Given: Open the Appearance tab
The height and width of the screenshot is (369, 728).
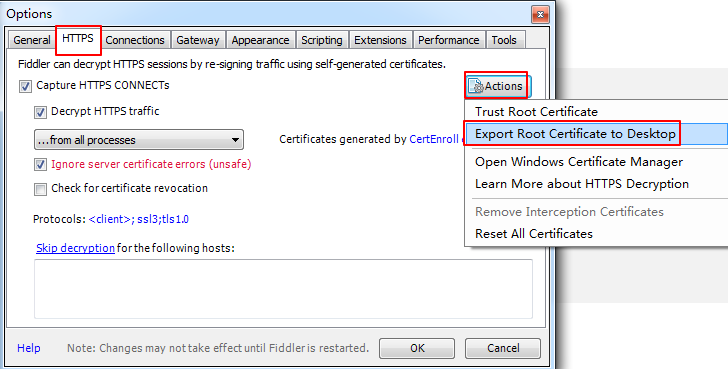Looking at the screenshot, I should point(260,40).
